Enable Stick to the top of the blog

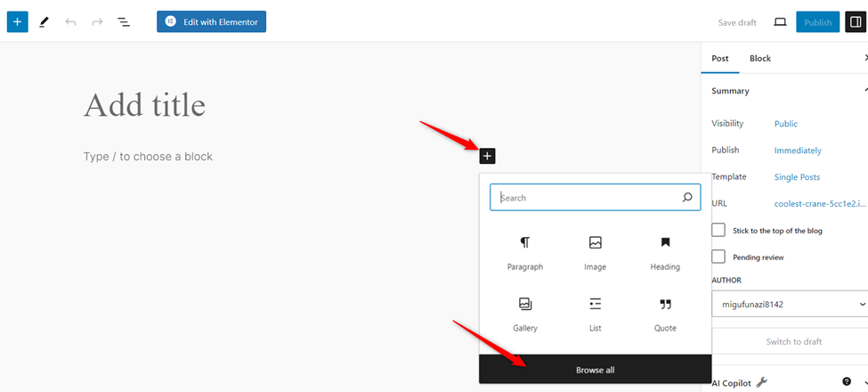coord(718,231)
